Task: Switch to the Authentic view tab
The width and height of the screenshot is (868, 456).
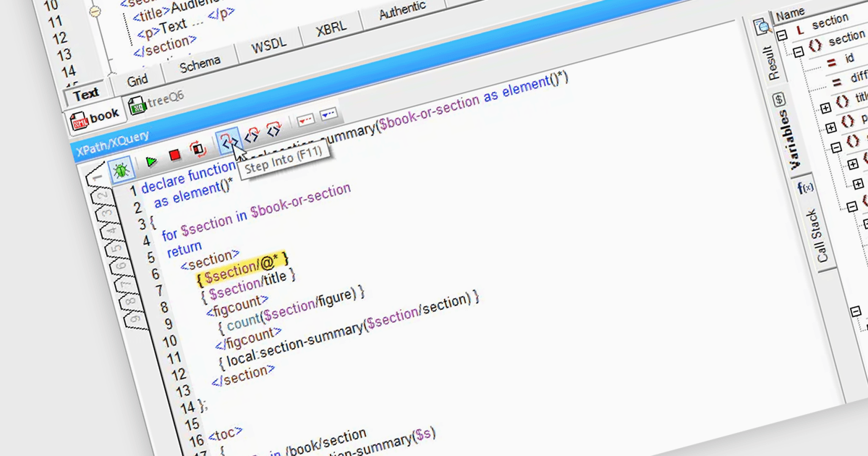Action: tap(402, 12)
